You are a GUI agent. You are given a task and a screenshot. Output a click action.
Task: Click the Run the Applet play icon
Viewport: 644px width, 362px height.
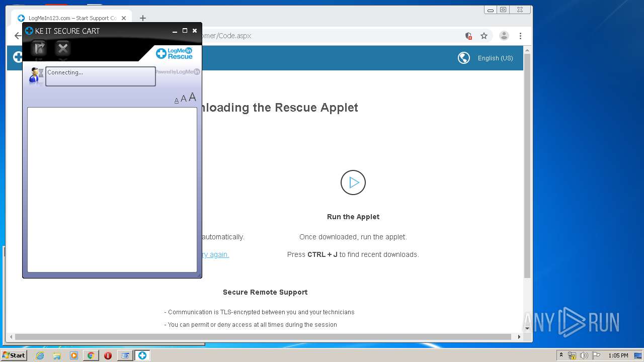pyautogui.click(x=353, y=183)
